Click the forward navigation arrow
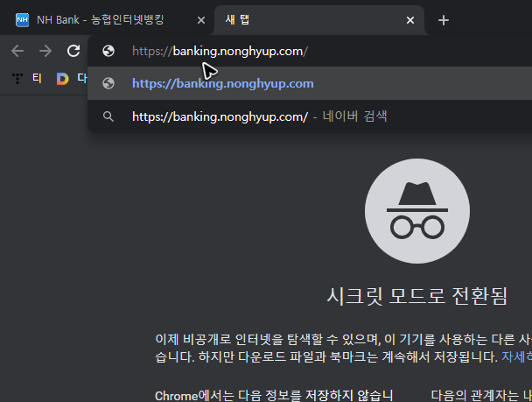 45,52
